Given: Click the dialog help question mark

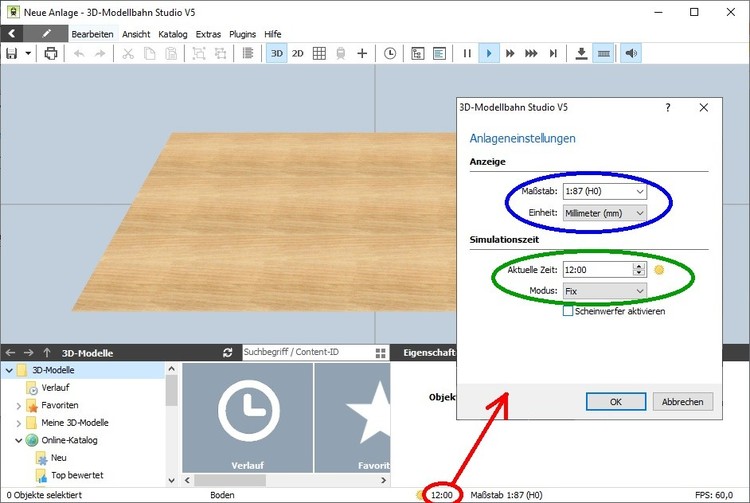Looking at the screenshot, I should pyautogui.click(x=668, y=108).
